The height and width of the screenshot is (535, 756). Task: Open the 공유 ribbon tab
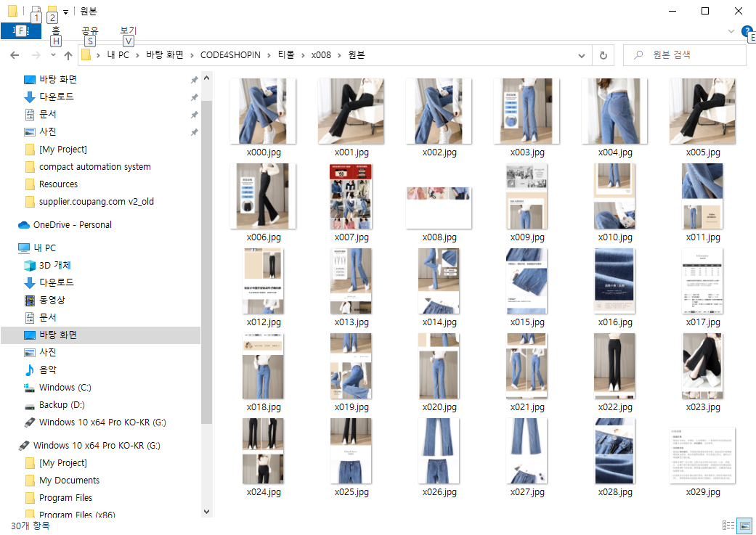(x=90, y=31)
